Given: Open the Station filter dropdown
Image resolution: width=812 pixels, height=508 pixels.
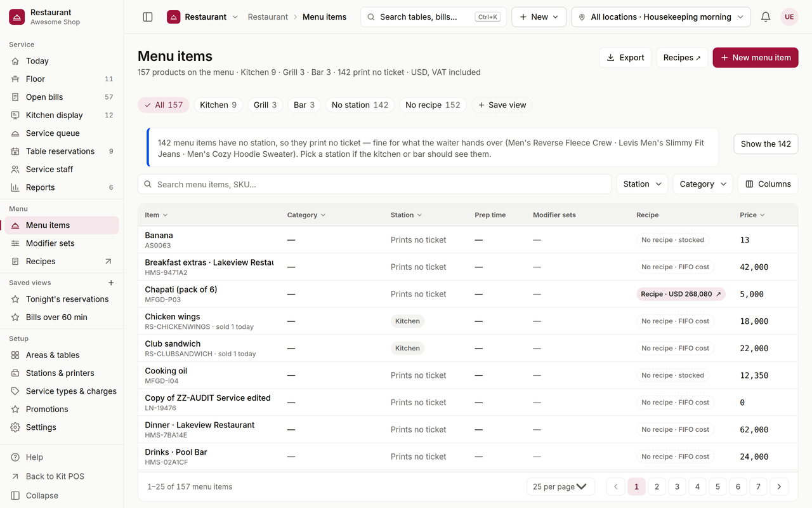Looking at the screenshot, I should point(642,184).
